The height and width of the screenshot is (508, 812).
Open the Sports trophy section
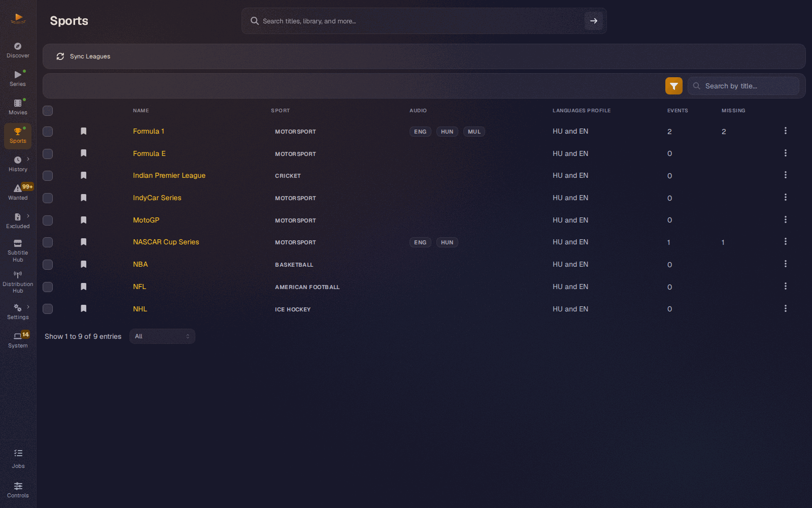point(18,136)
